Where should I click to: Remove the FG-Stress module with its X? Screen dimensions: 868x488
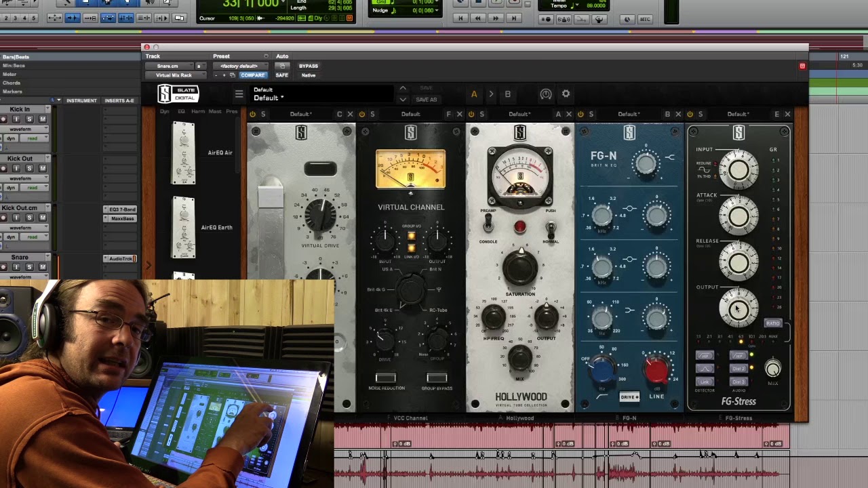tap(787, 114)
